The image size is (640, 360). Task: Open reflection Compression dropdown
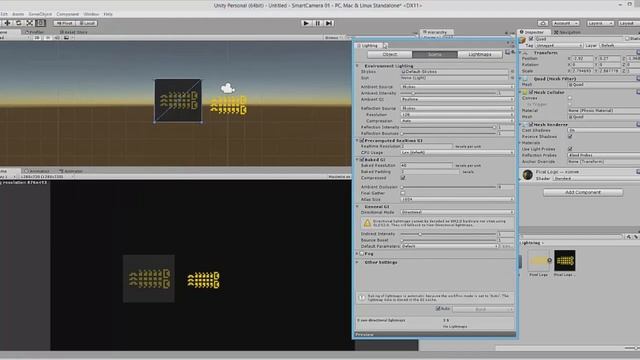point(457,121)
